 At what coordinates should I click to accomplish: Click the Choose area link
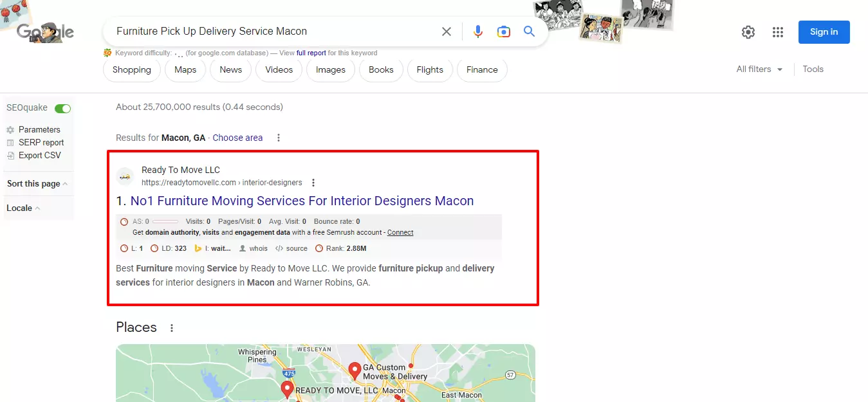[x=237, y=138]
